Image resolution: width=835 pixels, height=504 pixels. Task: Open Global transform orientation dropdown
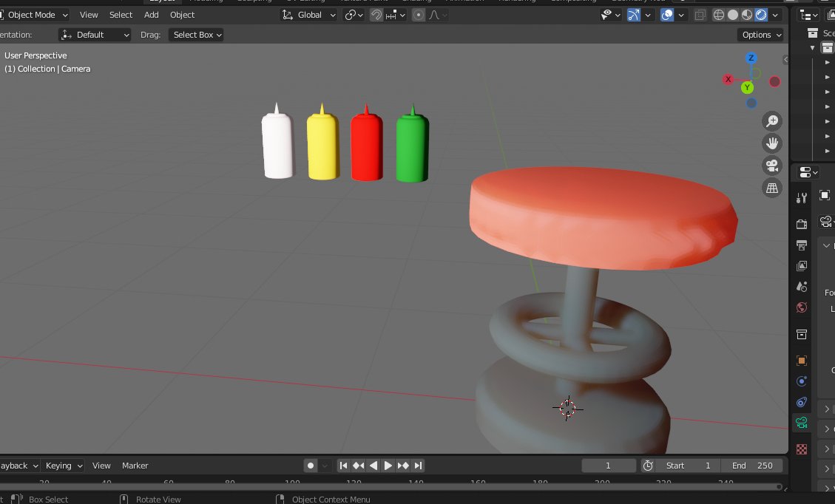[x=309, y=15]
